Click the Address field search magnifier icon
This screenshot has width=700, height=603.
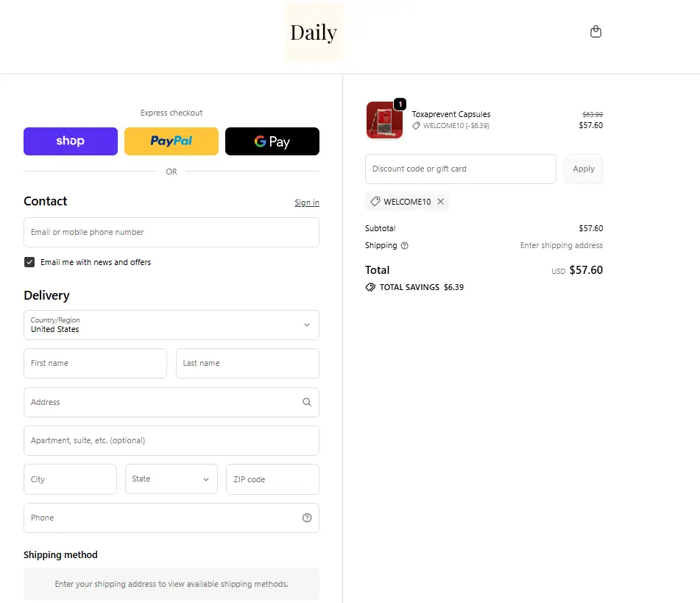click(307, 402)
